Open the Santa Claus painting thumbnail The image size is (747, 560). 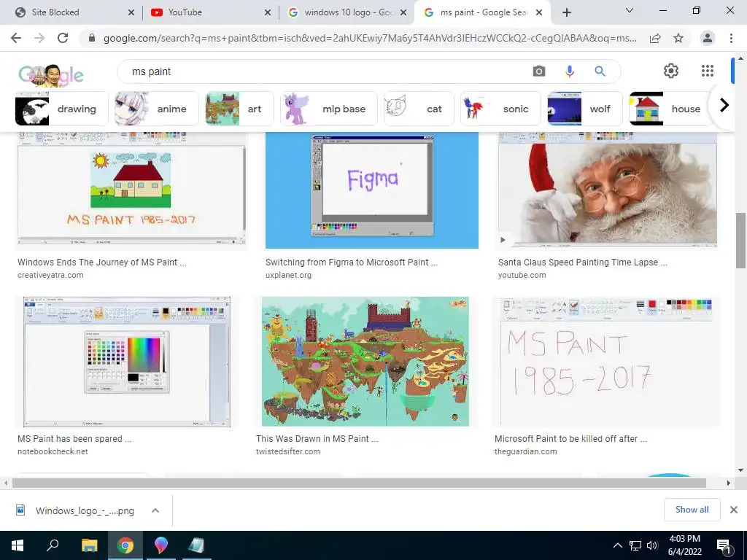point(608,190)
